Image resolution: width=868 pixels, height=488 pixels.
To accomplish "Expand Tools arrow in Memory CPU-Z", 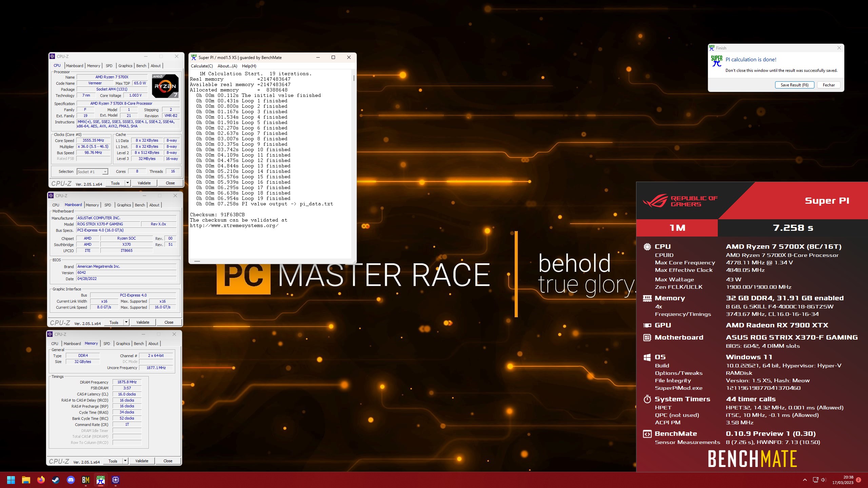I will pos(125,461).
